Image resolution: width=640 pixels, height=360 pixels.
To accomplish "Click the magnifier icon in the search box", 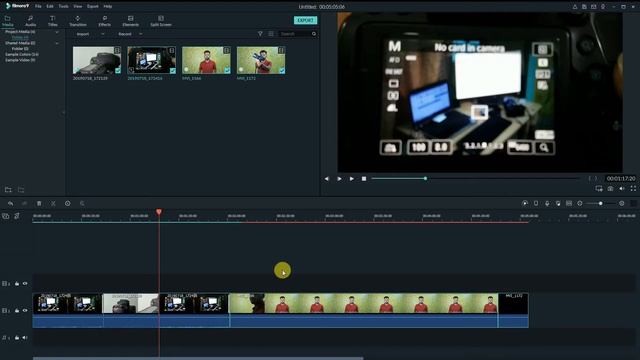I will [314, 34].
